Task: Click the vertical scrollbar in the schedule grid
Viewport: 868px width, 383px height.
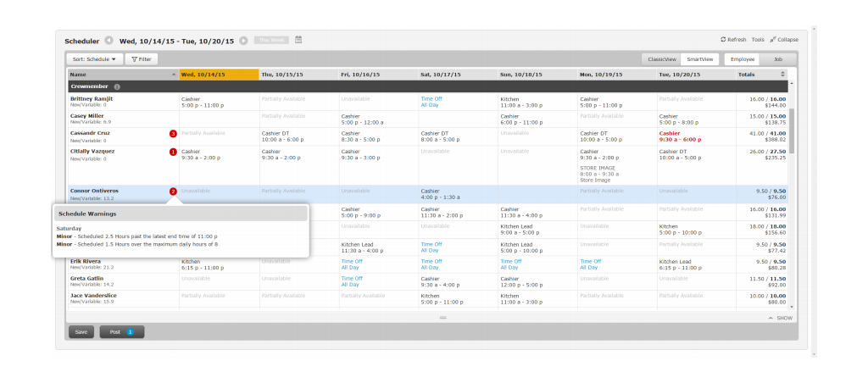Action: (x=793, y=136)
